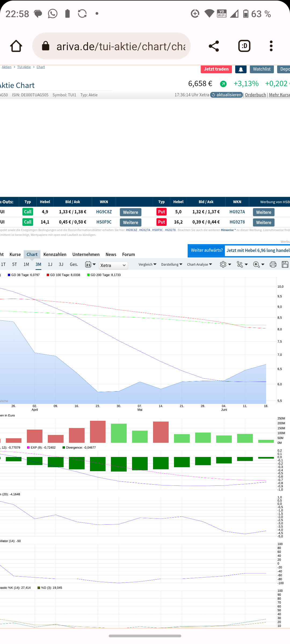The image size is (290, 644).
Task: Tap the lock icon in address bar
Action: pyautogui.click(x=46, y=46)
